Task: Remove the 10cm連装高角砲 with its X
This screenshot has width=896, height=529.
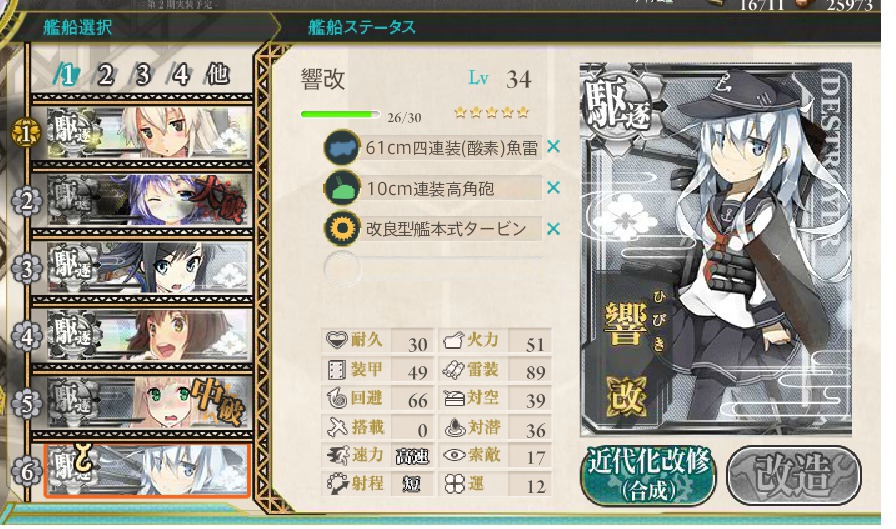Action: pyautogui.click(x=553, y=187)
